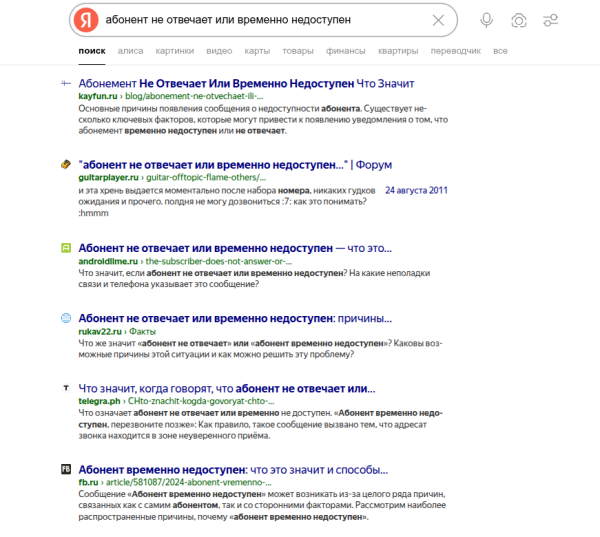
Task: Focus the search query input field
Action: 264,20
